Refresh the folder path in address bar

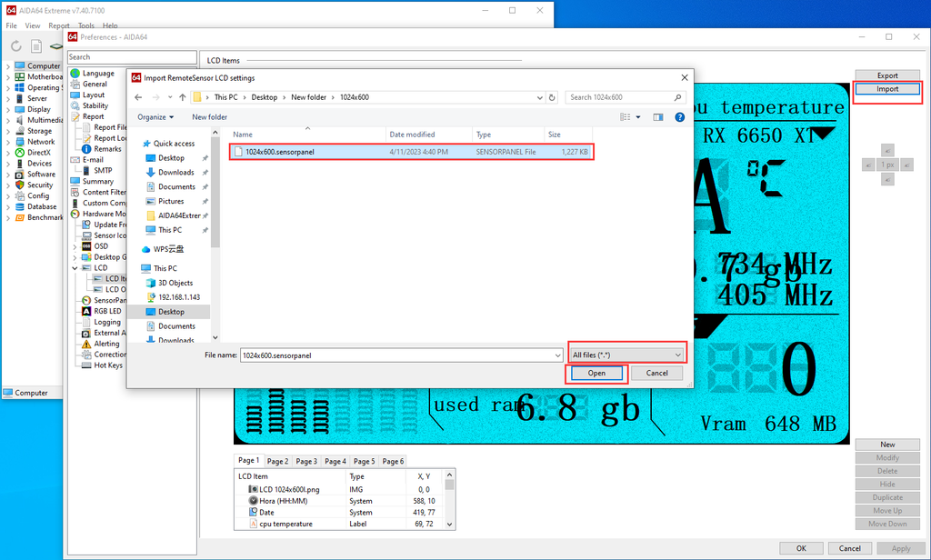click(x=552, y=97)
